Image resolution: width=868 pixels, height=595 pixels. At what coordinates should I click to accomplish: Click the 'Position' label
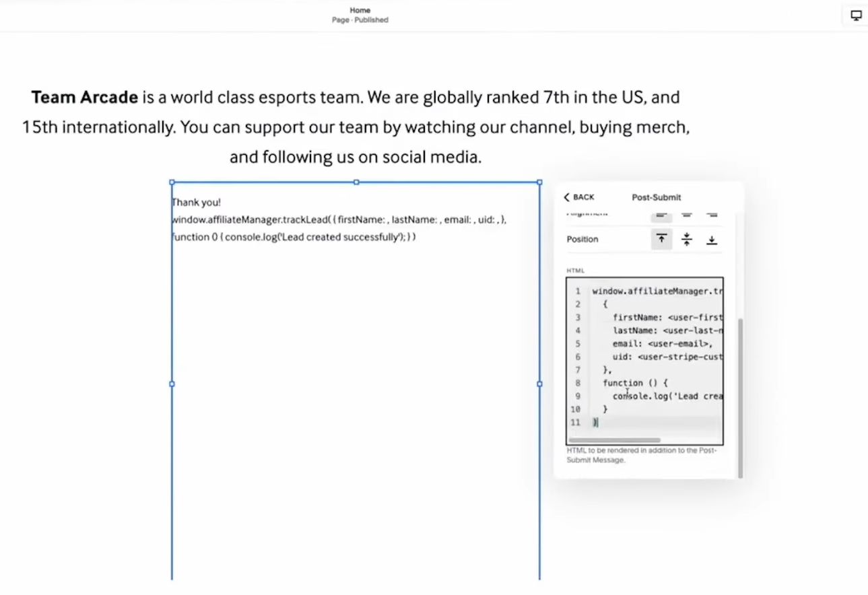[x=582, y=239]
